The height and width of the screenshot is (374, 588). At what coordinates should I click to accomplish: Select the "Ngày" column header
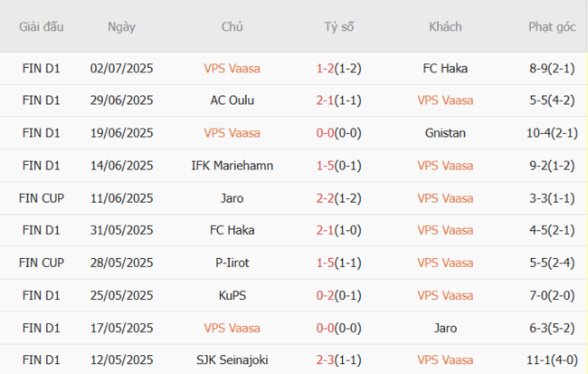coord(121,26)
